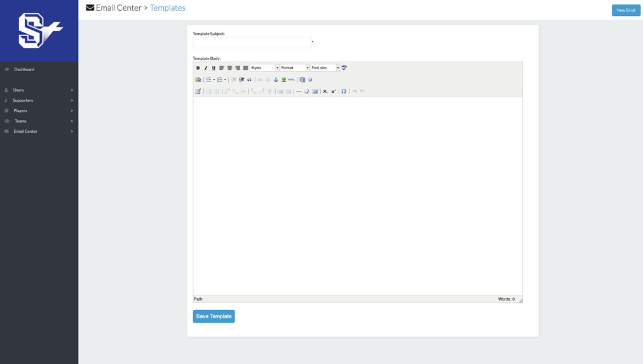643x364 pixels.
Task: Open the Font size dropdown
Action: (x=325, y=68)
